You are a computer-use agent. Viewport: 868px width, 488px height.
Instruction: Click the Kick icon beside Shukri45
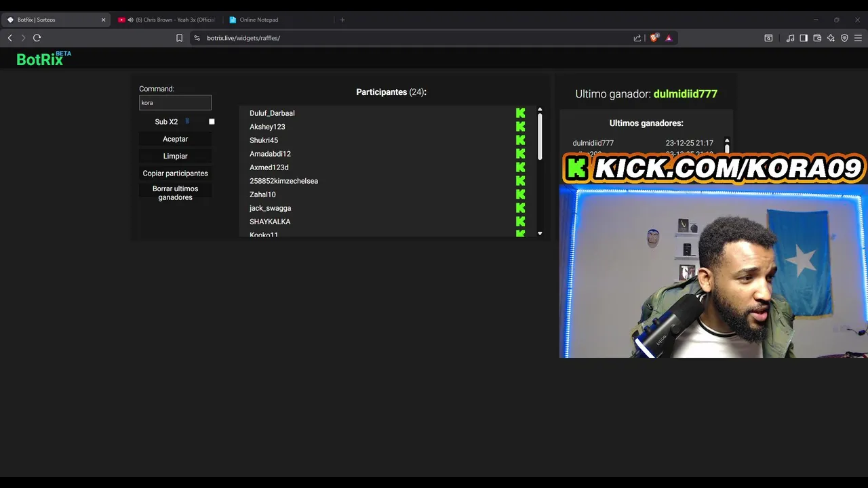[x=520, y=140]
